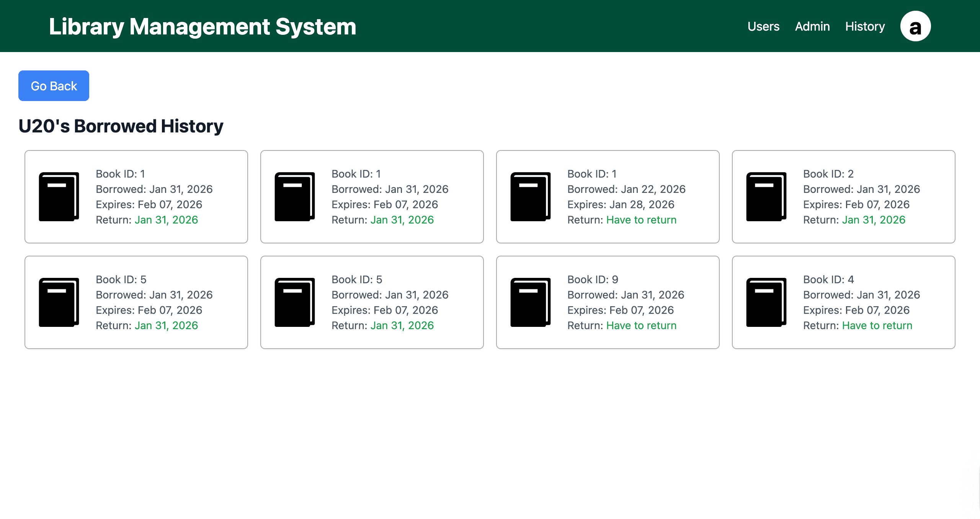This screenshot has height=519, width=980.
Task: Open the History navigation link
Action: tap(865, 26)
